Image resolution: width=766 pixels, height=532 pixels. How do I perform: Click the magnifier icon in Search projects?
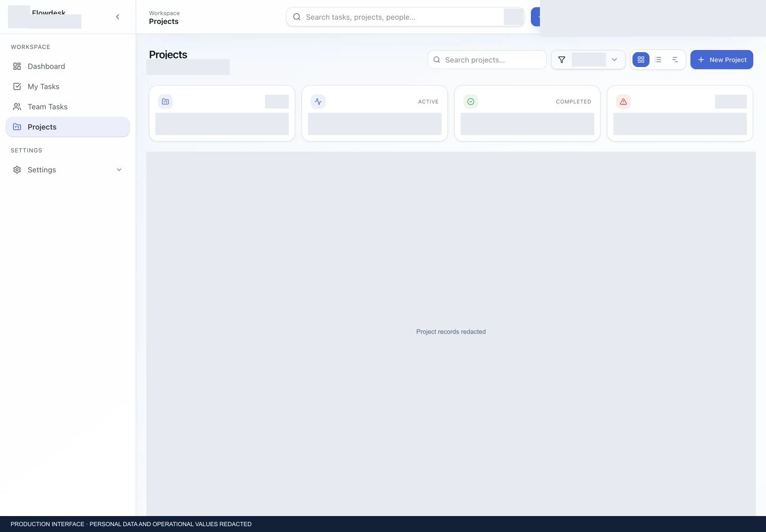437,60
